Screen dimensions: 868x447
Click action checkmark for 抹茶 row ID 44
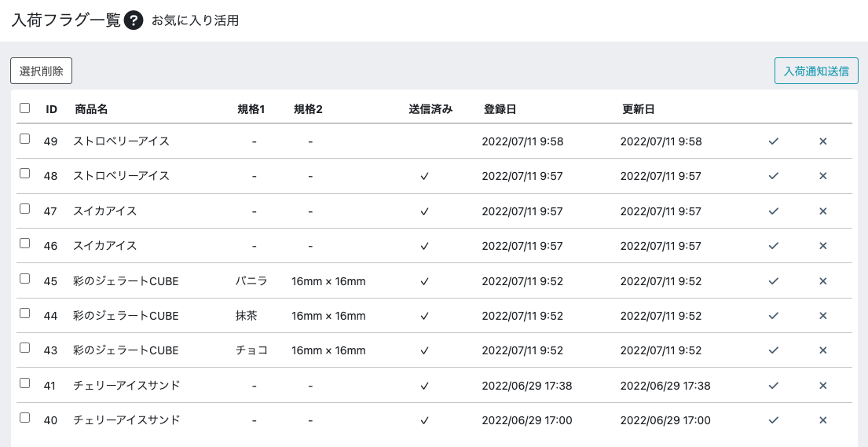pos(773,315)
